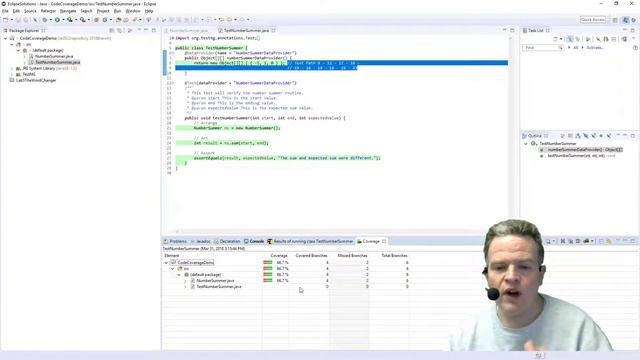Image resolution: width=640 pixels, height=360 pixels.
Task: Click the Run external tools toolbar icon
Action: click(x=82, y=20)
